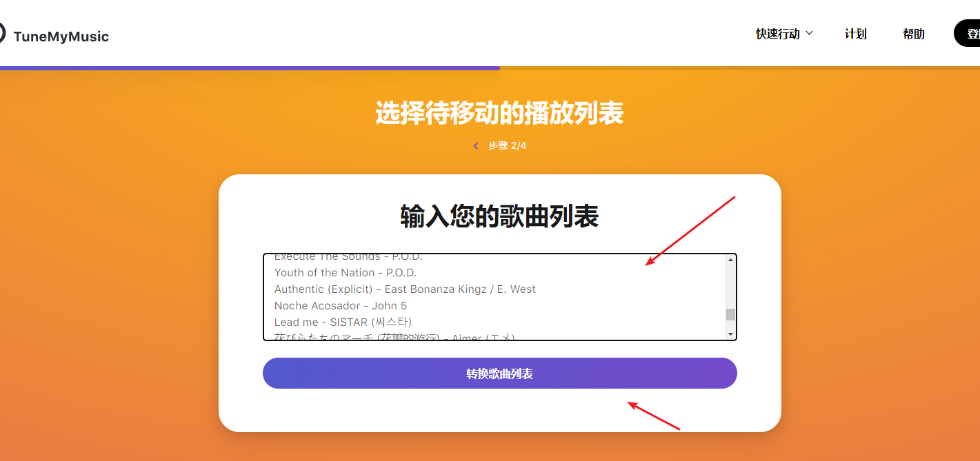Go back using the arrow beside 步骤 2/4
The width and height of the screenshot is (980, 461).
pyautogui.click(x=476, y=146)
